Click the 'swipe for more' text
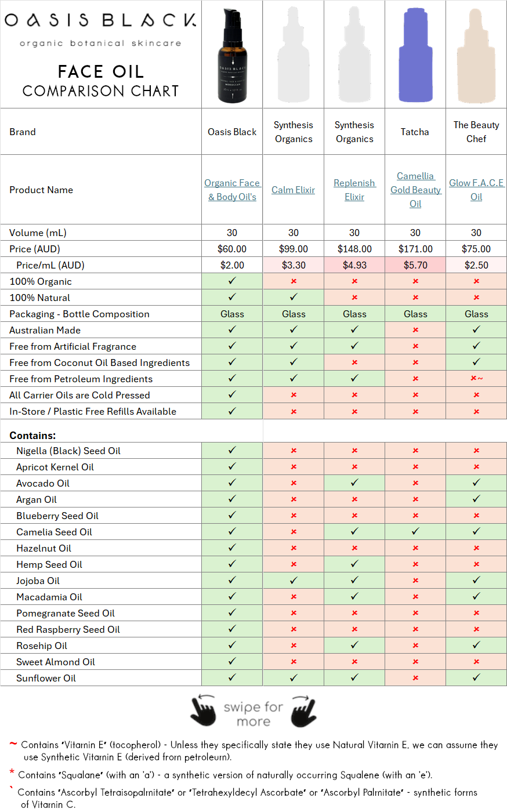 pyautogui.click(x=253, y=714)
